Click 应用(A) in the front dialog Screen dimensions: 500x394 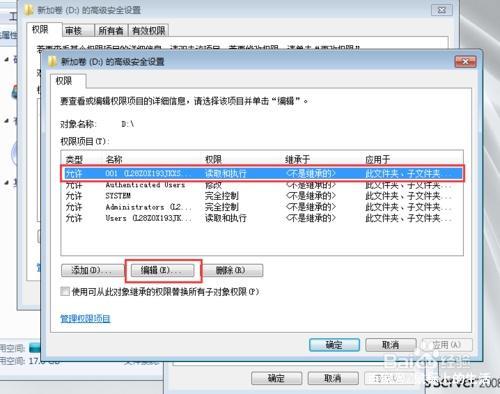pyautogui.click(x=447, y=345)
